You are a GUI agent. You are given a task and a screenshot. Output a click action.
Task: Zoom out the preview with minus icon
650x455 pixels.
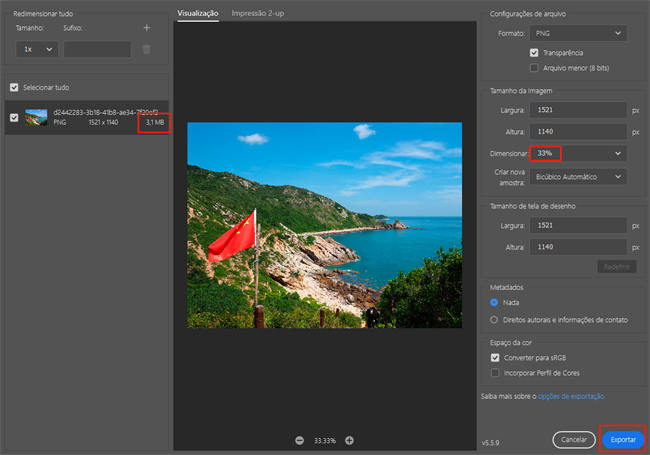click(x=299, y=440)
